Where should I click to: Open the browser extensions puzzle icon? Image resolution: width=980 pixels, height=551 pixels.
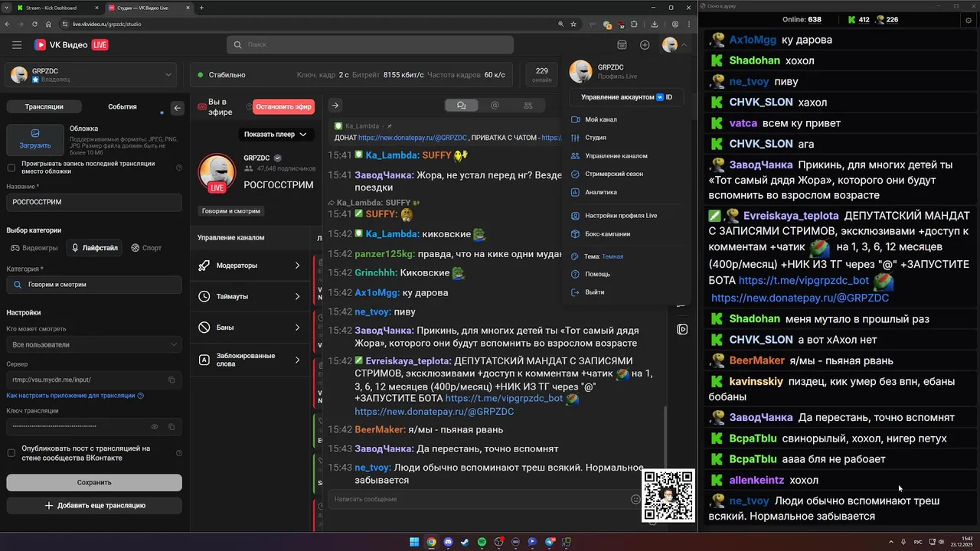[x=634, y=24]
